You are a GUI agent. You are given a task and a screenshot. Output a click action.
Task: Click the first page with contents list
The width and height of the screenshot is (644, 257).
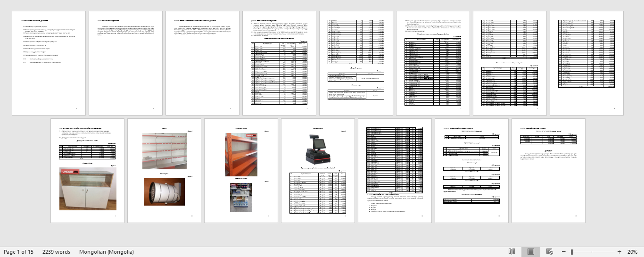[x=49, y=63]
